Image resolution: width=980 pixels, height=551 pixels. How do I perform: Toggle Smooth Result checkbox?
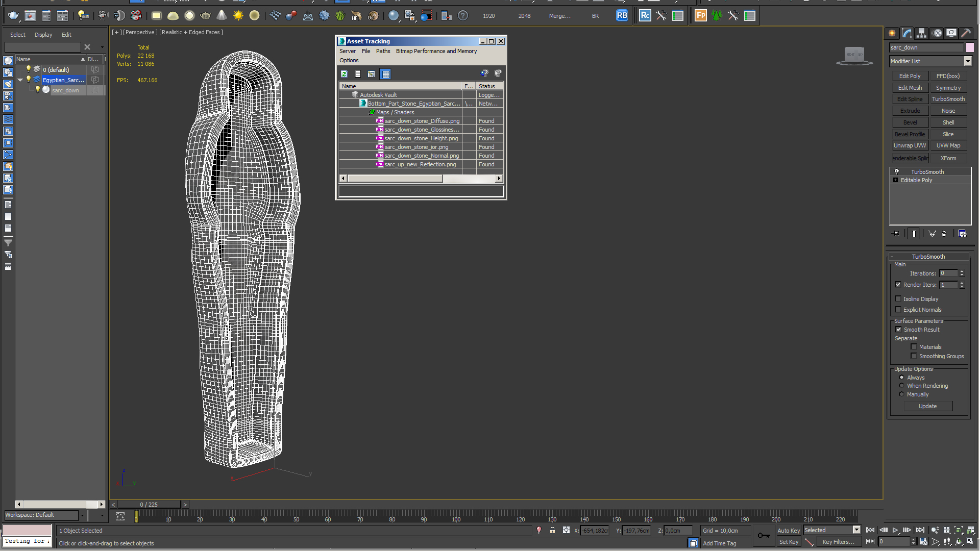pyautogui.click(x=898, y=330)
